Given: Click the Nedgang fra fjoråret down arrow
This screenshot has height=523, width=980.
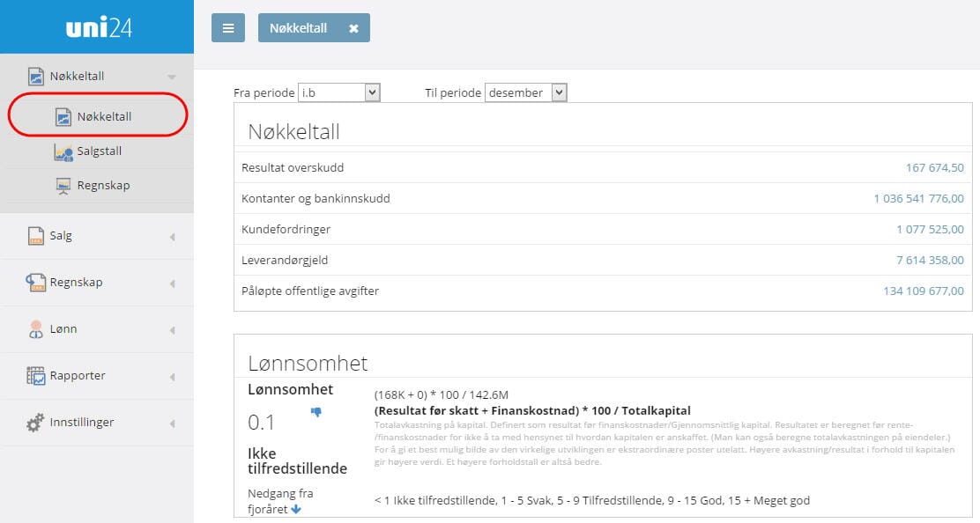Looking at the screenshot, I should 294,508.
